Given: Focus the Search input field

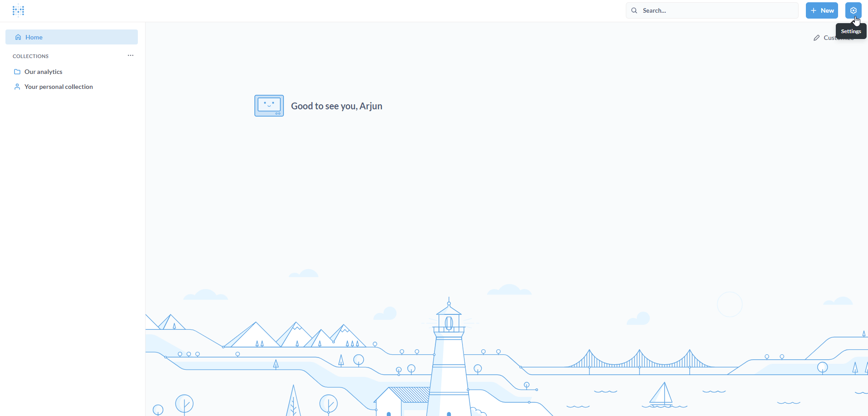Looking at the screenshot, I should point(712,10).
